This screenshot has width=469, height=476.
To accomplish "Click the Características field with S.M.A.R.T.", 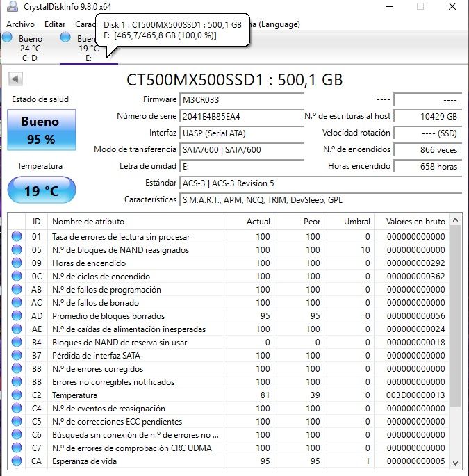I will (320, 199).
